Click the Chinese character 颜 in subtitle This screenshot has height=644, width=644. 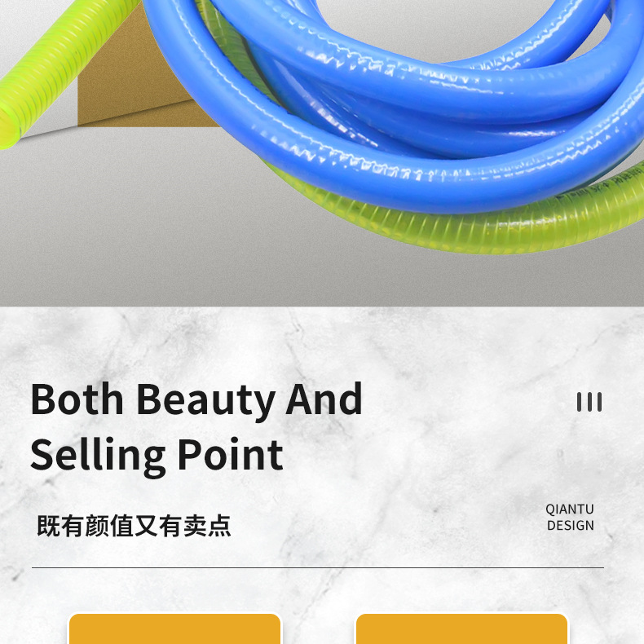pyautogui.click(x=97, y=525)
